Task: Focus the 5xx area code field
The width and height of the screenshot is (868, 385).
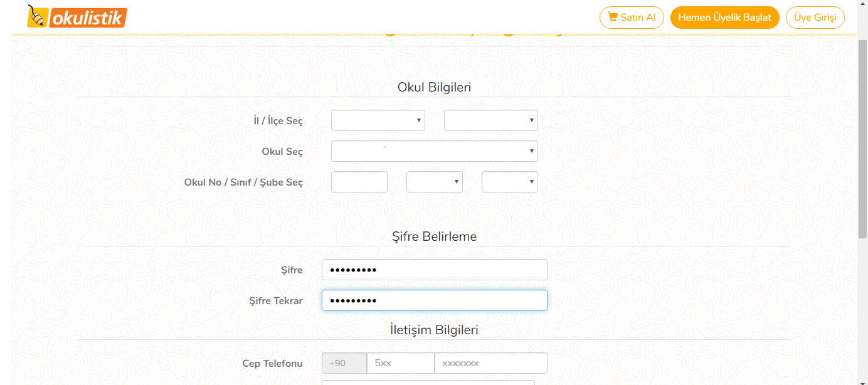Action: (400, 363)
